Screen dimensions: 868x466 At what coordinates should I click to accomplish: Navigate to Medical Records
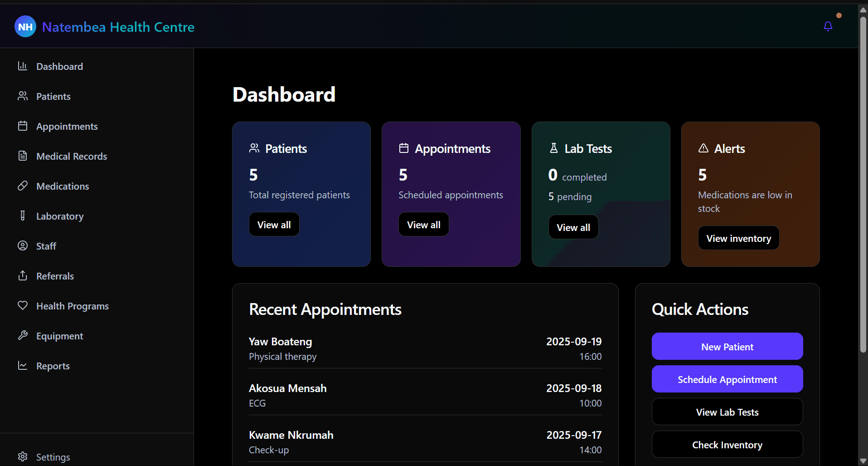point(97,156)
